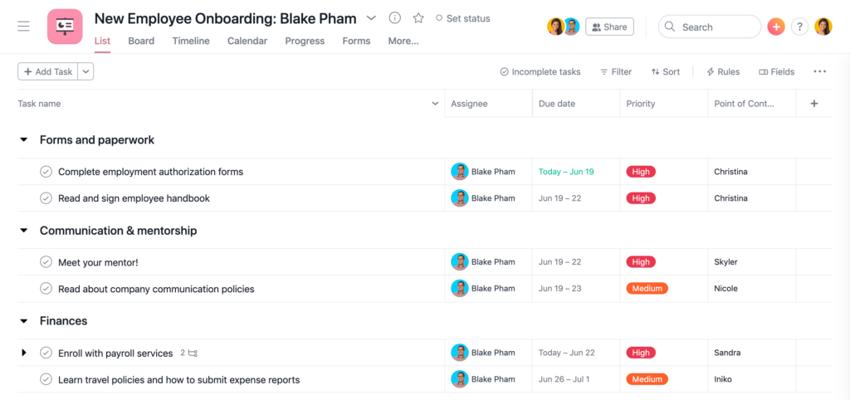This screenshot has height=400, width=850.
Task: Star the project as favorite
Action: pyautogui.click(x=418, y=18)
